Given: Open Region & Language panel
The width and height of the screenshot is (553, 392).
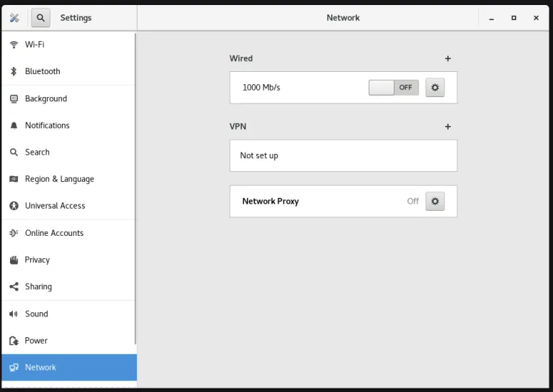Looking at the screenshot, I should [69, 179].
